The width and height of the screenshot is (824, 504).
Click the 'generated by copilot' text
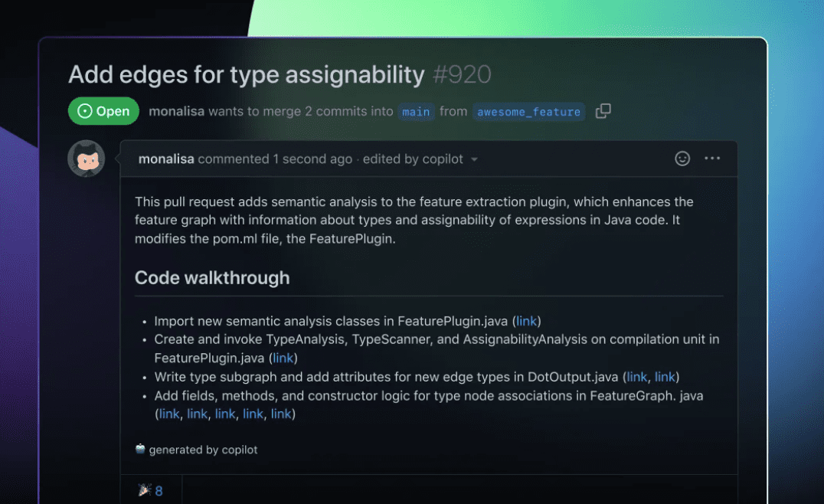pos(204,450)
